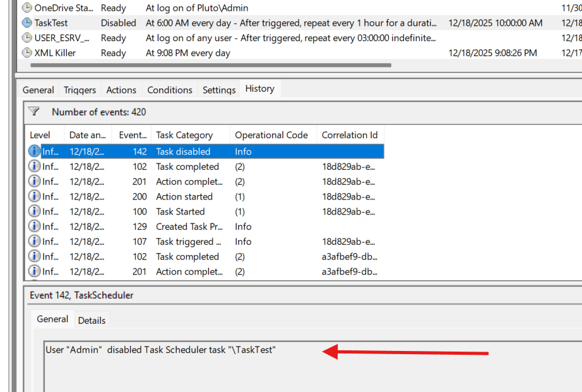Sort by the Event ID column header
This screenshot has width=582, height=392.
click(132, 135)
